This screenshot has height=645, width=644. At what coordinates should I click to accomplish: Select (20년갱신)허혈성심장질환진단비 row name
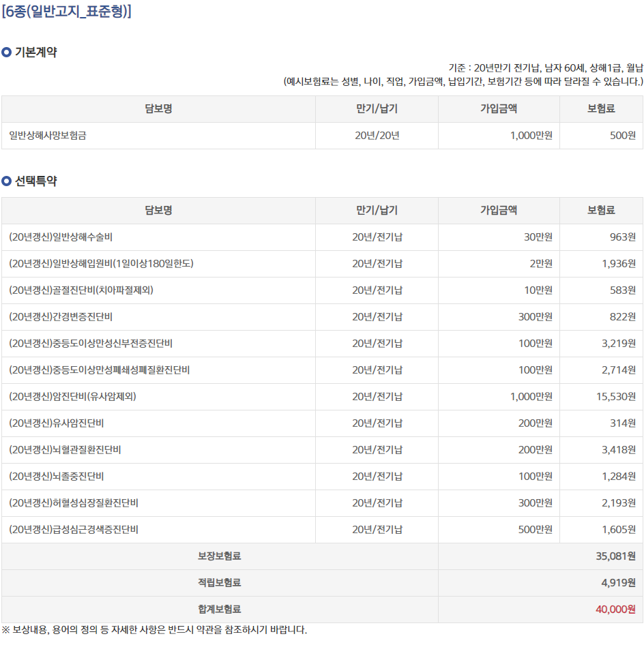(74, 502)
